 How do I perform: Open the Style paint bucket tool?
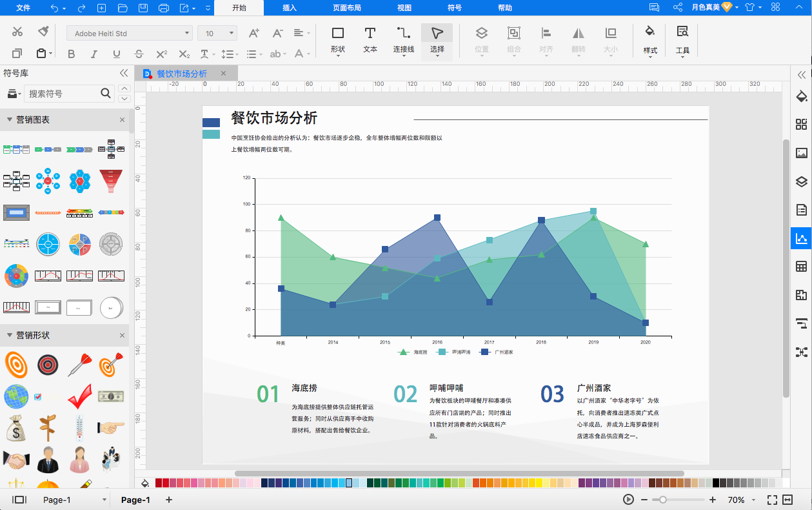click(x=650, y=39)
